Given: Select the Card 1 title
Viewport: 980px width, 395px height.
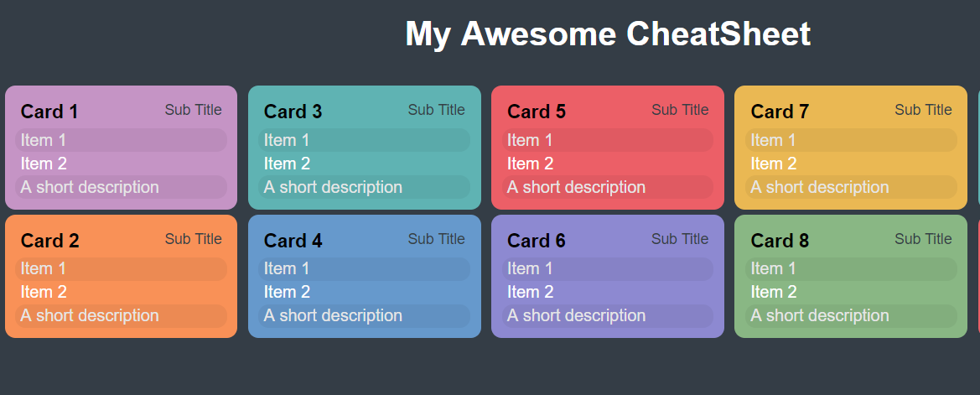Looking at the screenshot, I should [49, 112].
